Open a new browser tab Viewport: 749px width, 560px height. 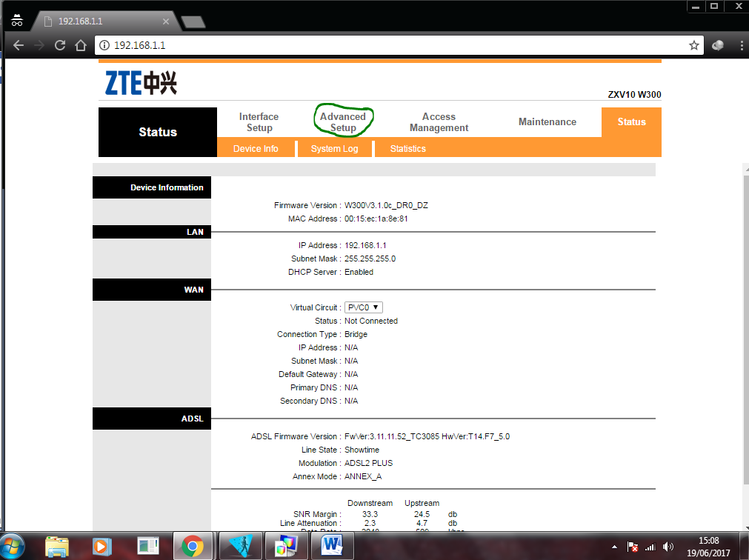point(193,21)
